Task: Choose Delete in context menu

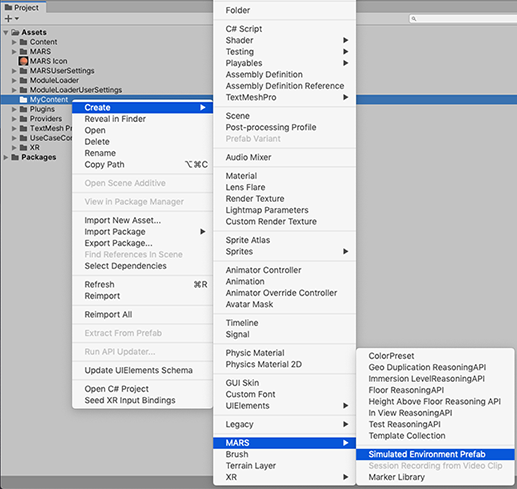Action: coord(143,142)
